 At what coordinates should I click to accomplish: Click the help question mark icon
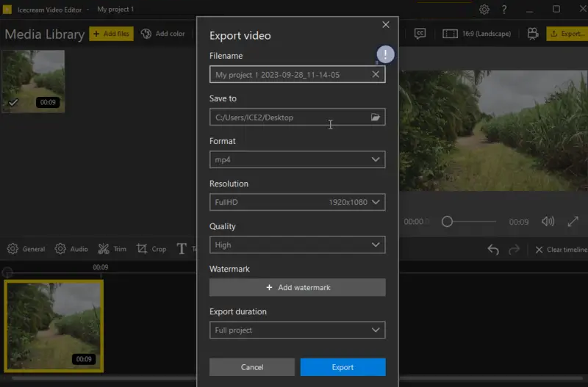[504, 10]
